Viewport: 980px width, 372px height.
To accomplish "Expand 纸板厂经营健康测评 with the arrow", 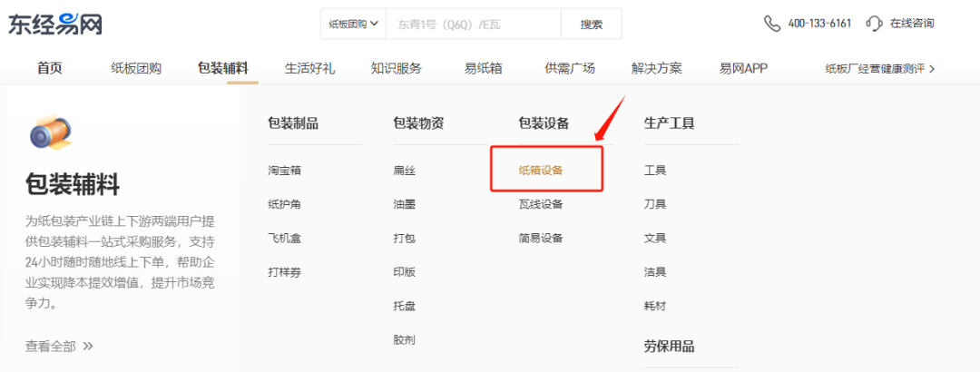I will tap(932, 68).
